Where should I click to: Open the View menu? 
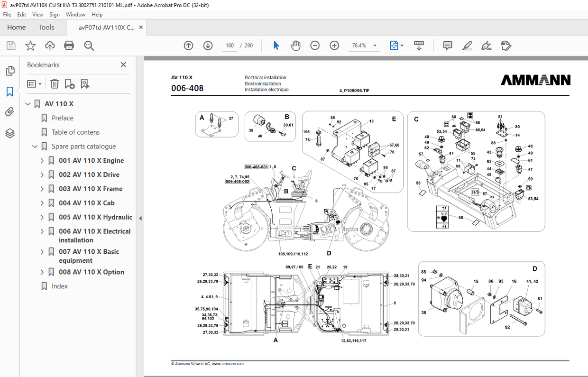click(37, 14)
